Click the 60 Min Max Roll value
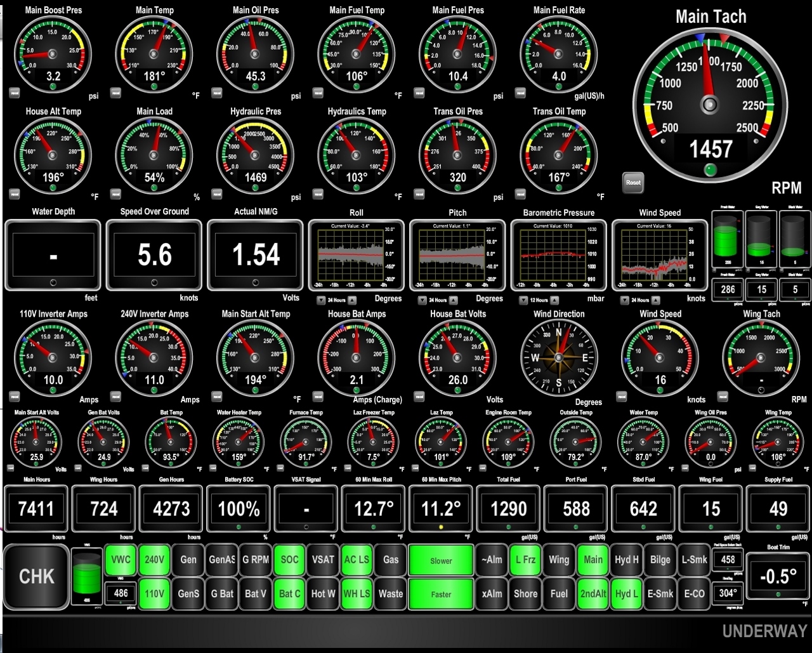This screenshot has height=653, width=812. [374, 509]
